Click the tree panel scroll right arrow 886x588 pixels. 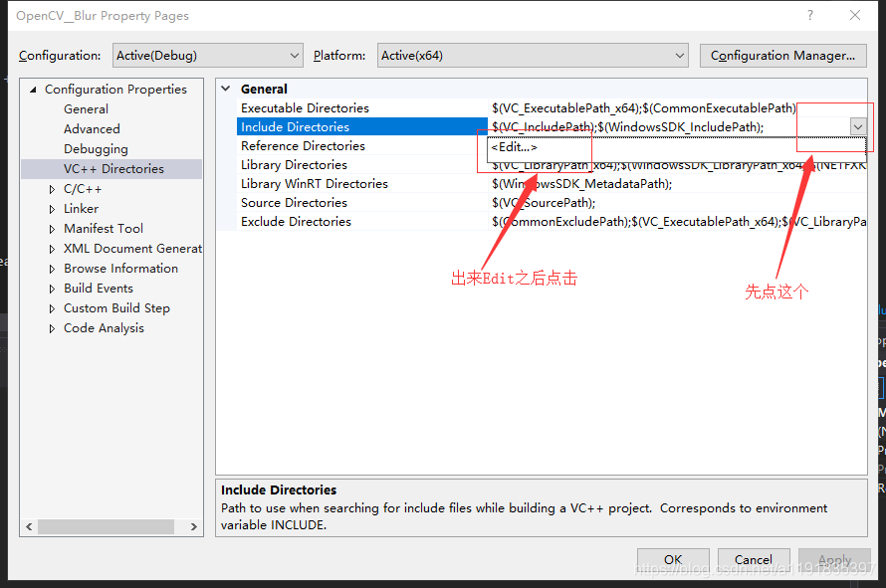click(194, 526)
